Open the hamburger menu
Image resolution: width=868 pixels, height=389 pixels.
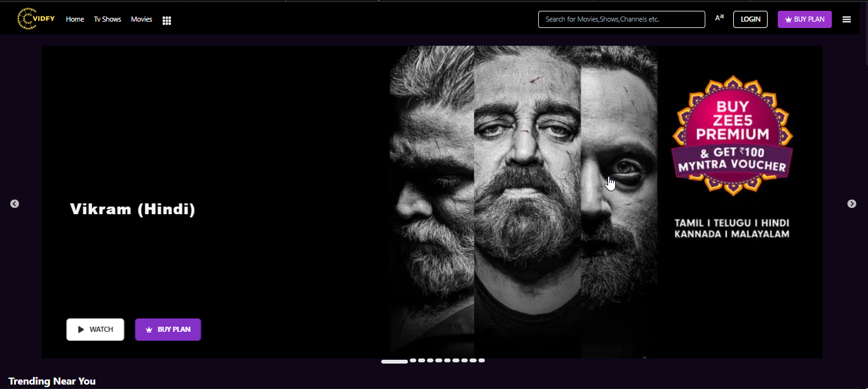(x=846, y=20)
